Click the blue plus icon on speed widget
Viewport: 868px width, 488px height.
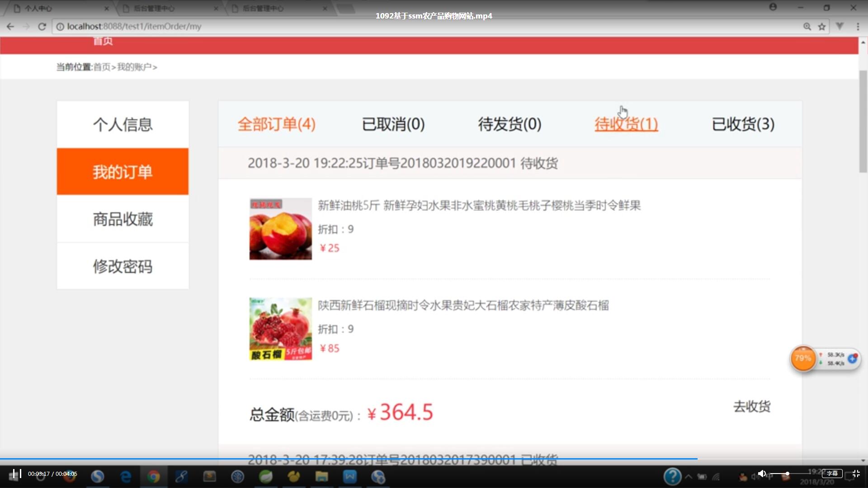[853, 359]
